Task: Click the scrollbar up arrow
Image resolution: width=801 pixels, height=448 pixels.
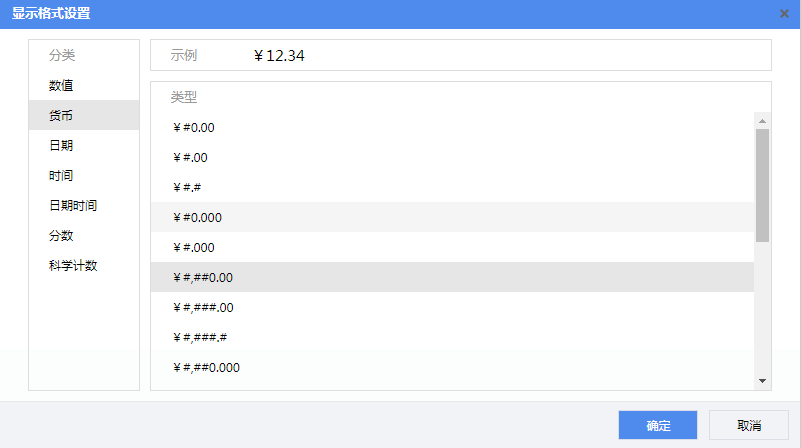Action: (x=762, y=121)
